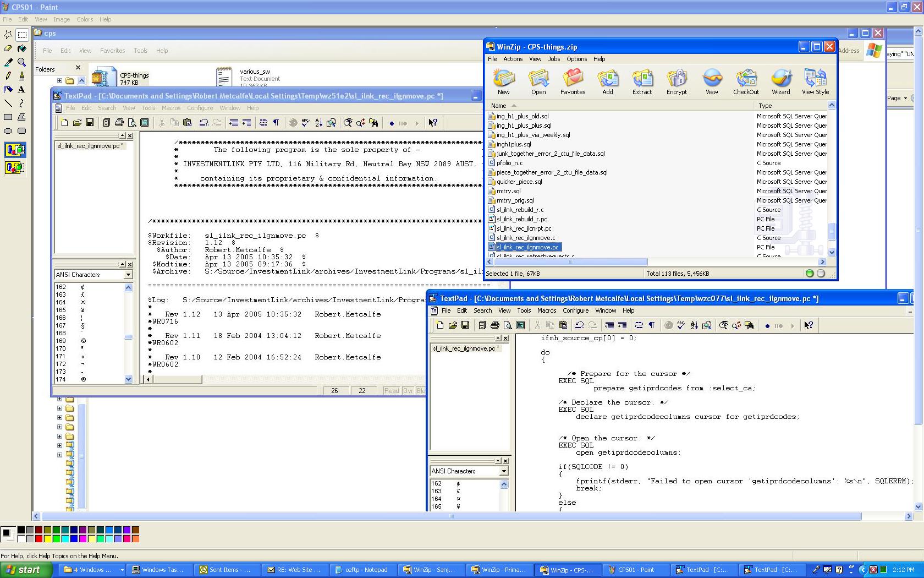Close the Folders pane in cps window
This screenshot has width=924, height=578.
78,68
